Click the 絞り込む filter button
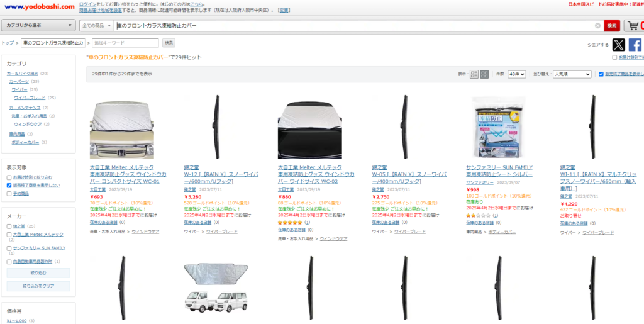Image resolution: width=644 pixels, height=324 pixels. coord(38,273)
